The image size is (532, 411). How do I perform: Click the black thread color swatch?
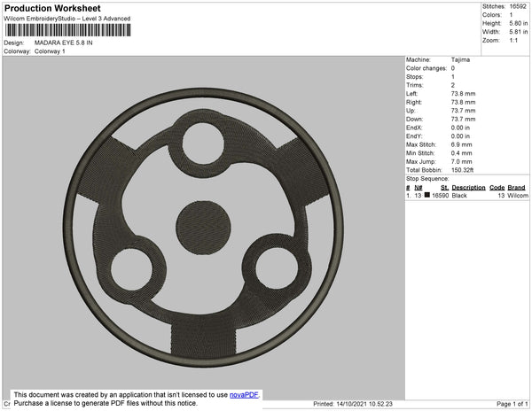[x=427, y=195]
